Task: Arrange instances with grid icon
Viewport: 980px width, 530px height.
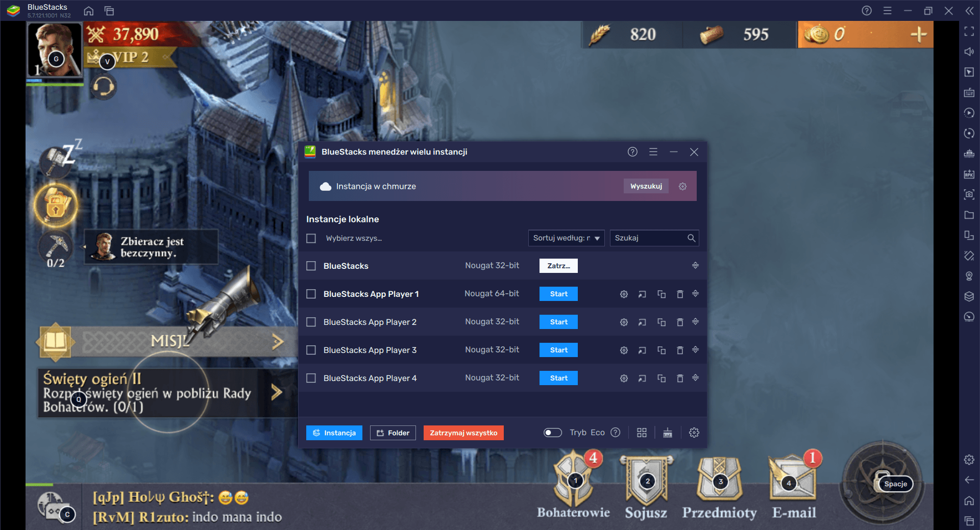Action: (x=642, y=433)
